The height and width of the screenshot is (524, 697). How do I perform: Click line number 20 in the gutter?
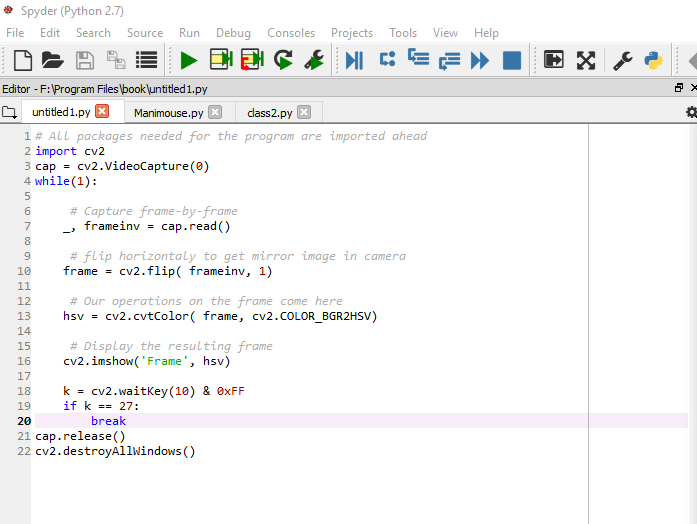tap(24, 421)
